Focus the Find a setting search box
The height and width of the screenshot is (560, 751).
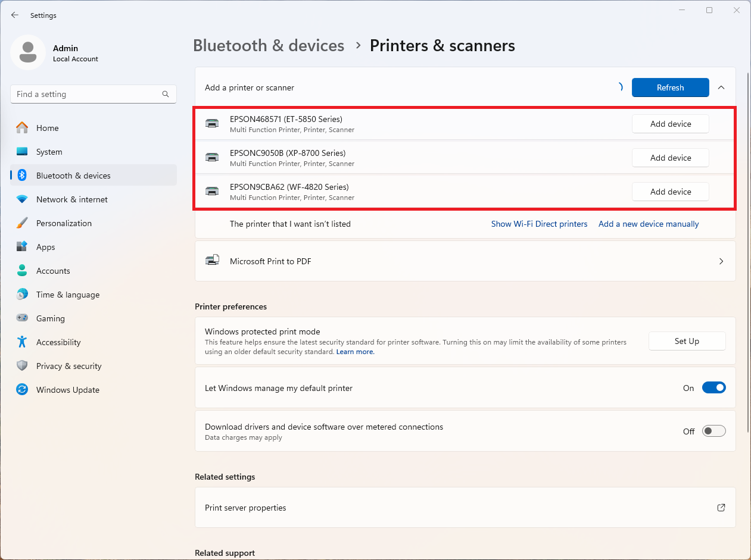click(86, 94)
